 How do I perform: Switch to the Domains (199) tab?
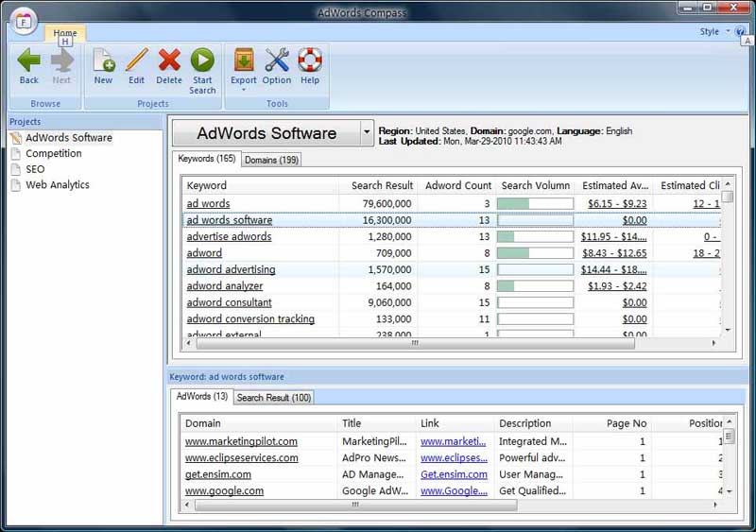click(271, 160)
